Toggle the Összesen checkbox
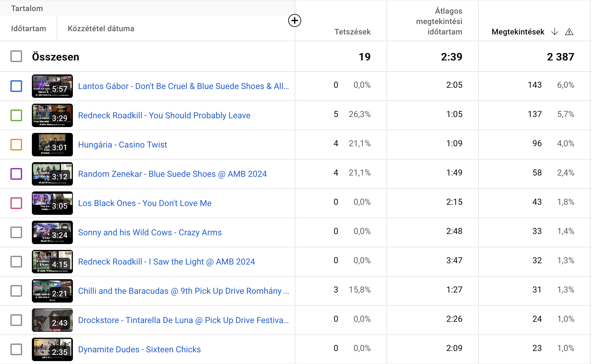The height and width of the screenshot is (364, 592). pos(16,57)
